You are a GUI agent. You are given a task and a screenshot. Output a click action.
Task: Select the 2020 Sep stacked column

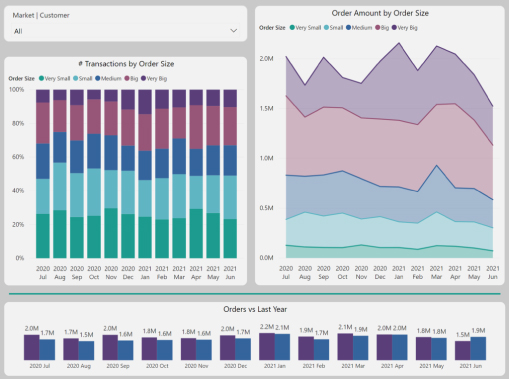pos(77,174)
